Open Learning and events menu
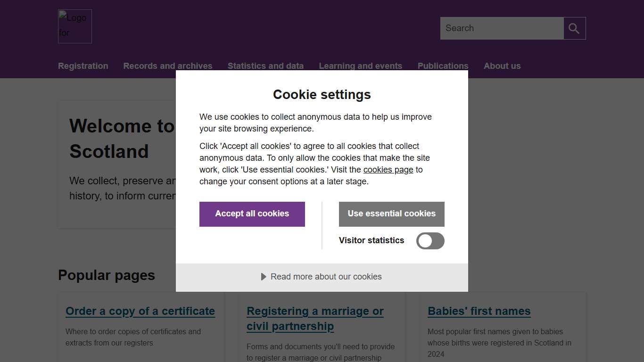This screenshot has width=644, height=362. tap(360, 66)
